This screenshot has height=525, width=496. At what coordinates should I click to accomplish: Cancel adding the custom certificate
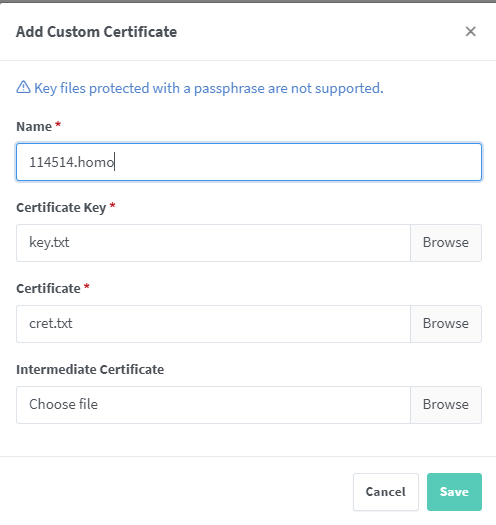tap(386, 492)
